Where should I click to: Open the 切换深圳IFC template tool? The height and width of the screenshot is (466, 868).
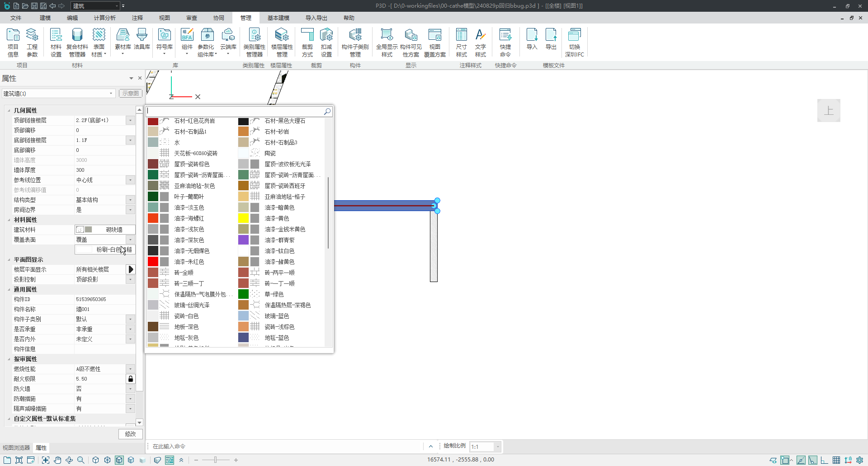coord(574,42)
